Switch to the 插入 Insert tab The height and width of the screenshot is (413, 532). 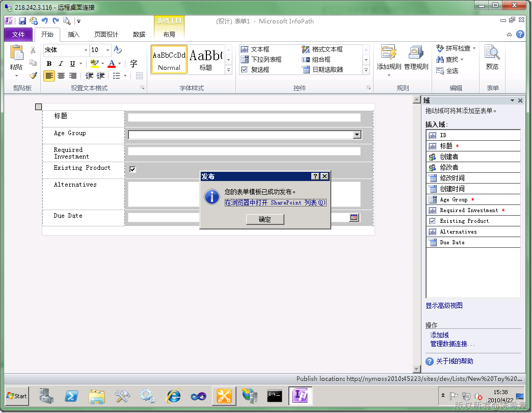[73, 35]
